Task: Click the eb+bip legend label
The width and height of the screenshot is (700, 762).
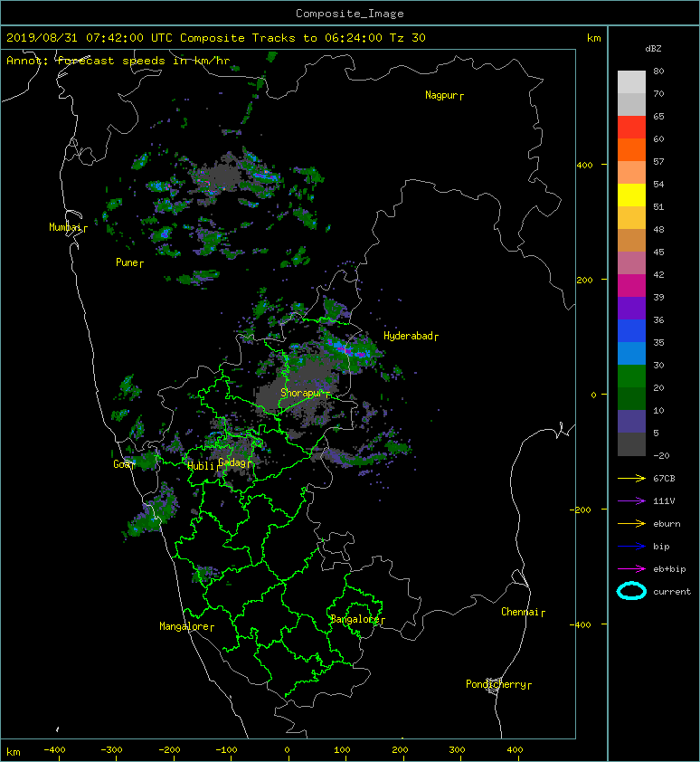Action: 669,569
